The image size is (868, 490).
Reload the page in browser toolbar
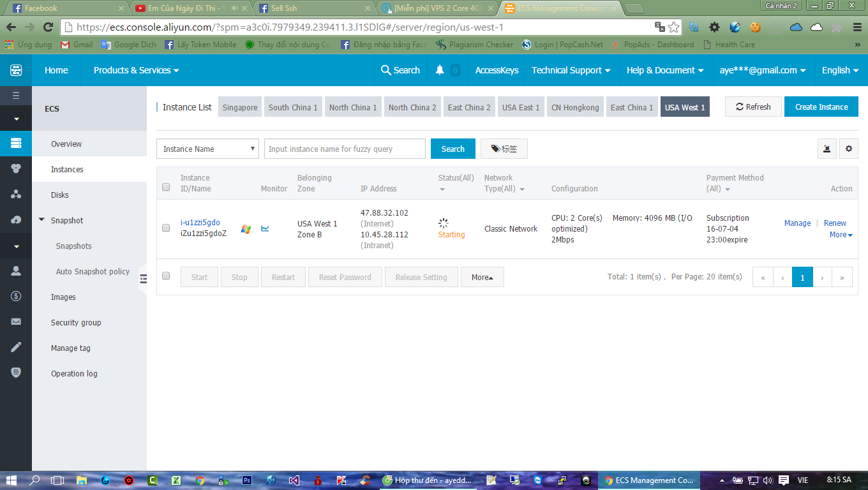pos(48,27)
